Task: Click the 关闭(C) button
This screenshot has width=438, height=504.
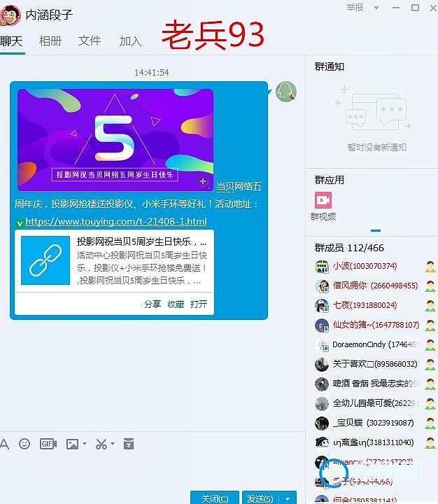Action: click(x=215, y=498)
